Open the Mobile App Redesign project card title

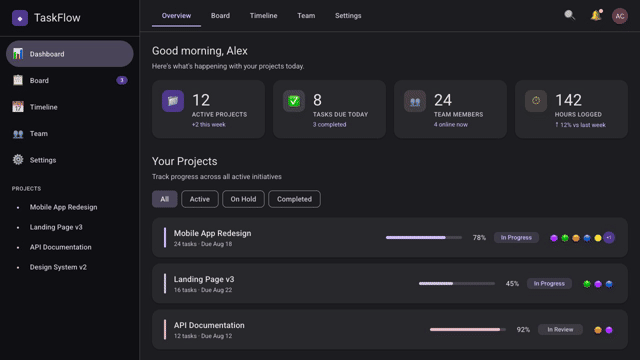212,233
